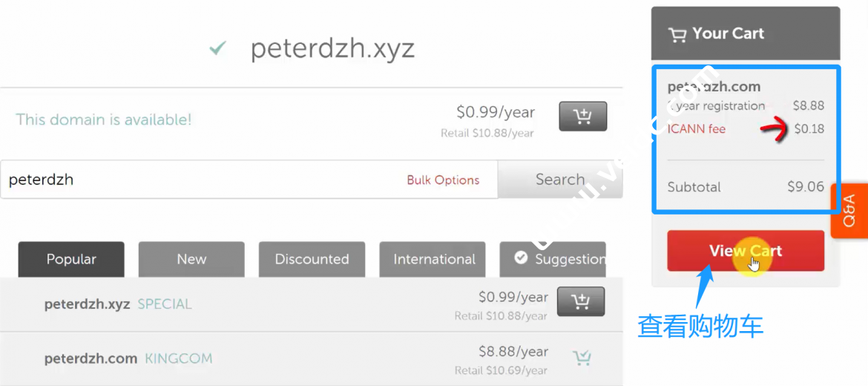
Task: Click cart icon in Your Cart header
Action: [x=677, y=34]
